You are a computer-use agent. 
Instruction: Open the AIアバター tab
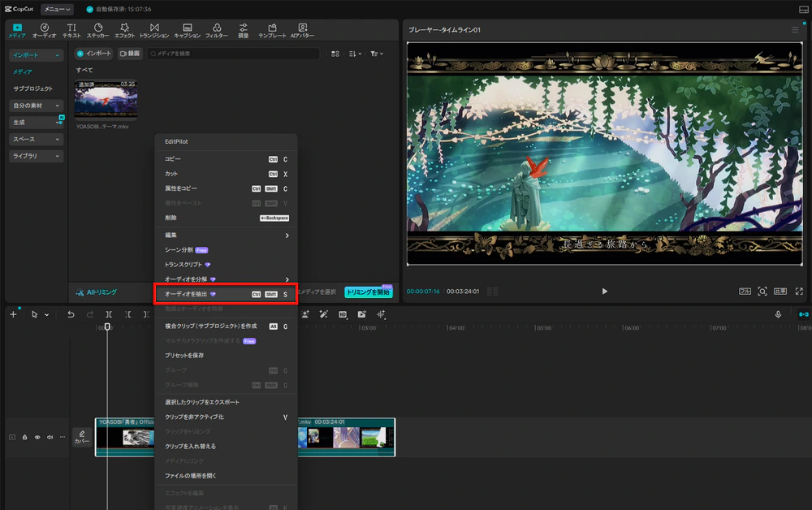click(x=302, y=31)
